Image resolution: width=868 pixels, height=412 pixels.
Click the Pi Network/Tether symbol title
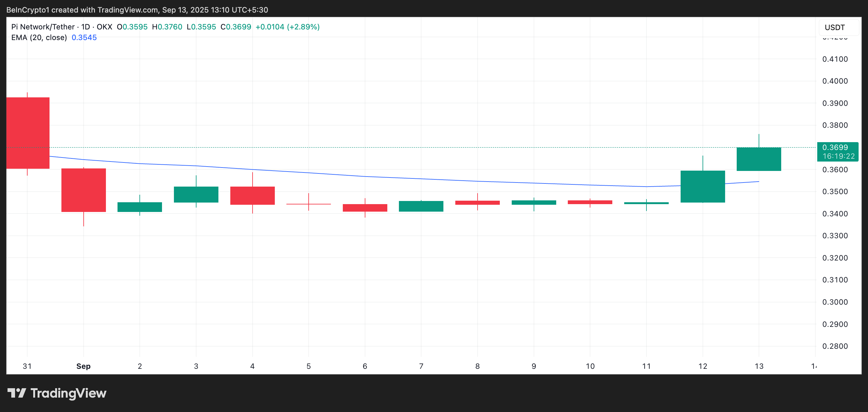pyautogui.click(x=43, y=27)
